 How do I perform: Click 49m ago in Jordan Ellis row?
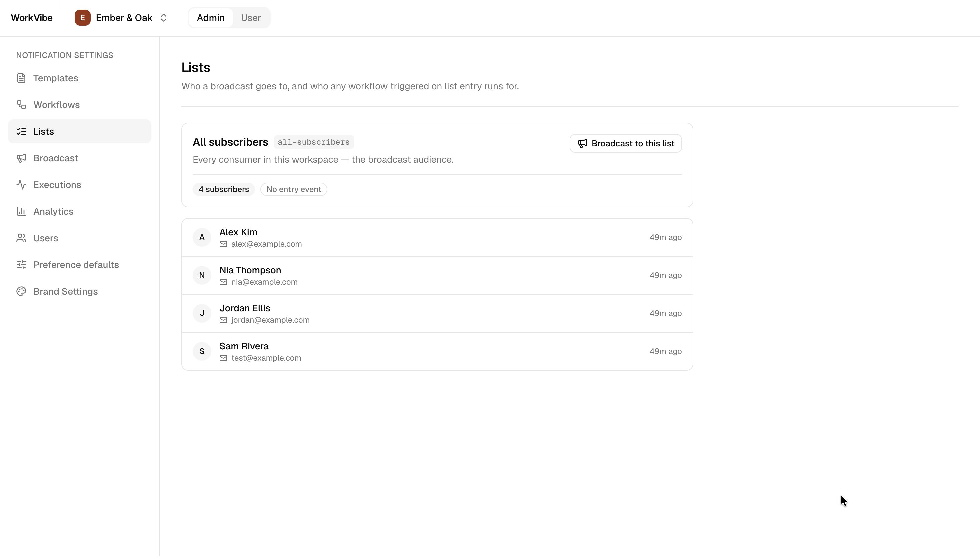[x=665, y=313]
